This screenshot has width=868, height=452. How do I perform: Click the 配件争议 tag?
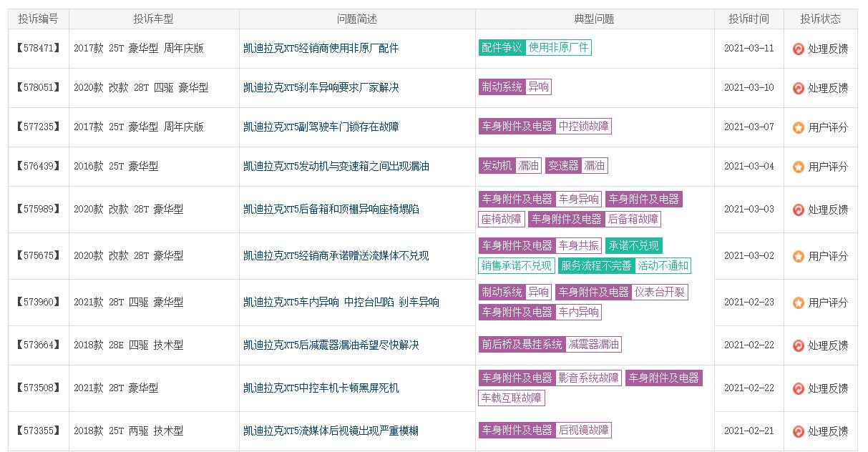click(x=502, y=48)
